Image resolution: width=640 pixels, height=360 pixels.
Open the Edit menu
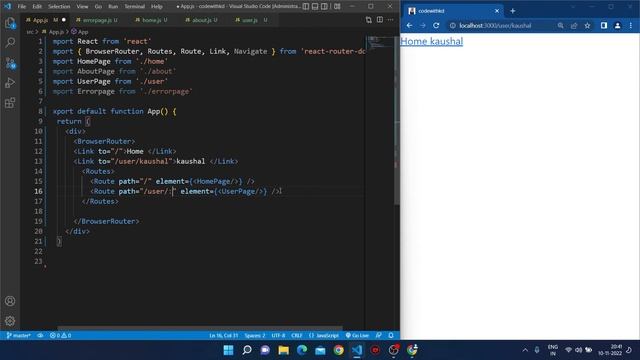coord(37,7)
